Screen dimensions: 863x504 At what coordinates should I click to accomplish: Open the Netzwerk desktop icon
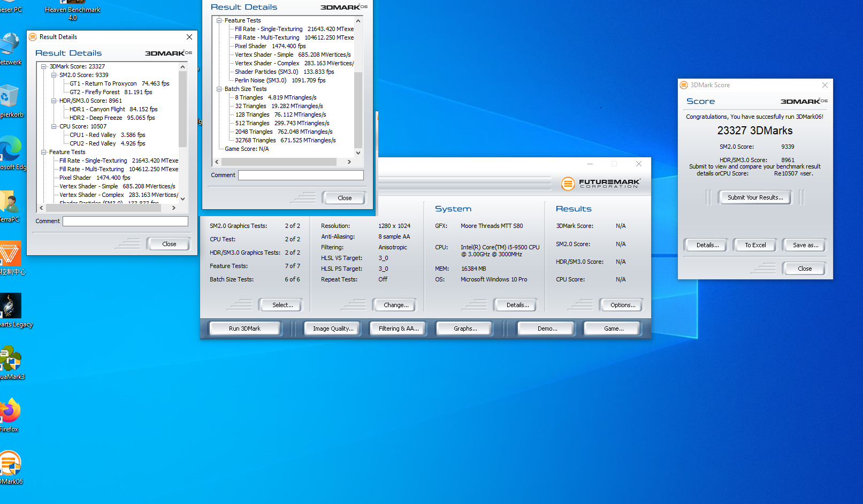(x=10, y=48)
